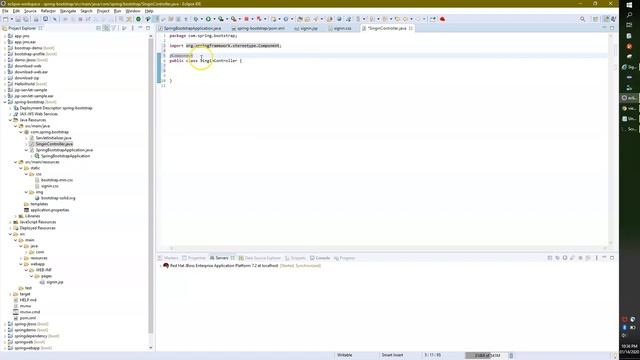Click the Windows taskbar search icon

click(x=629, y=15)
